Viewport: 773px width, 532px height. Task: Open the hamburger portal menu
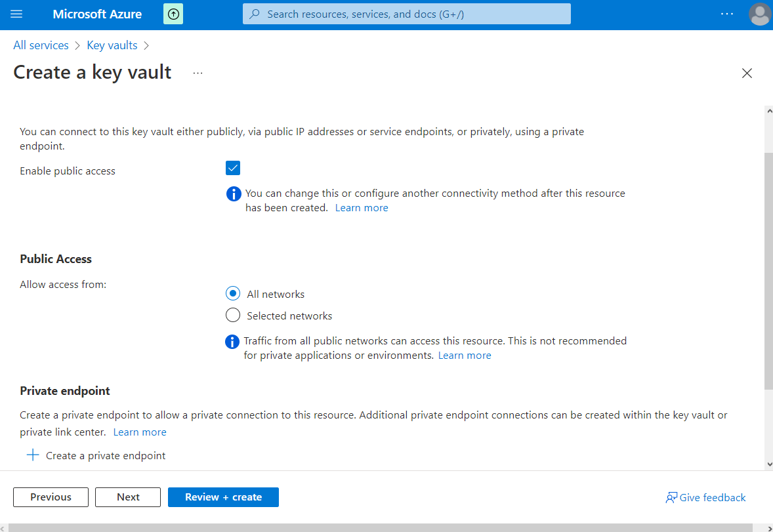coord(17,14)
